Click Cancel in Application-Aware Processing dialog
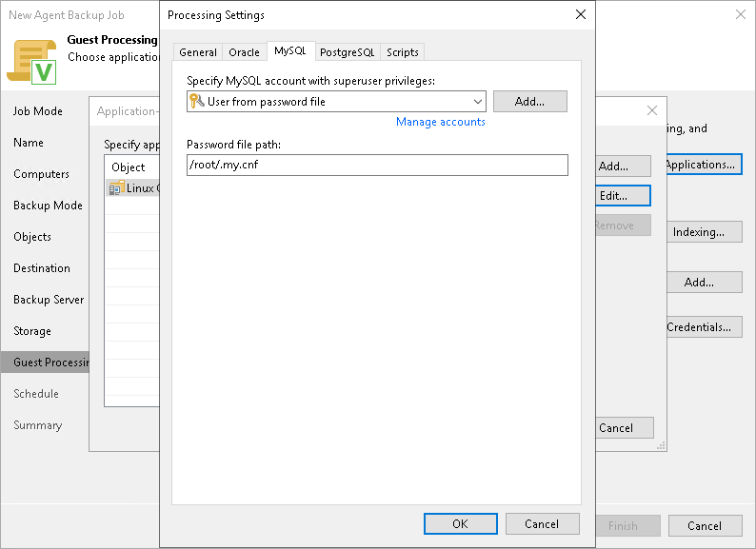 click(625, 427)
